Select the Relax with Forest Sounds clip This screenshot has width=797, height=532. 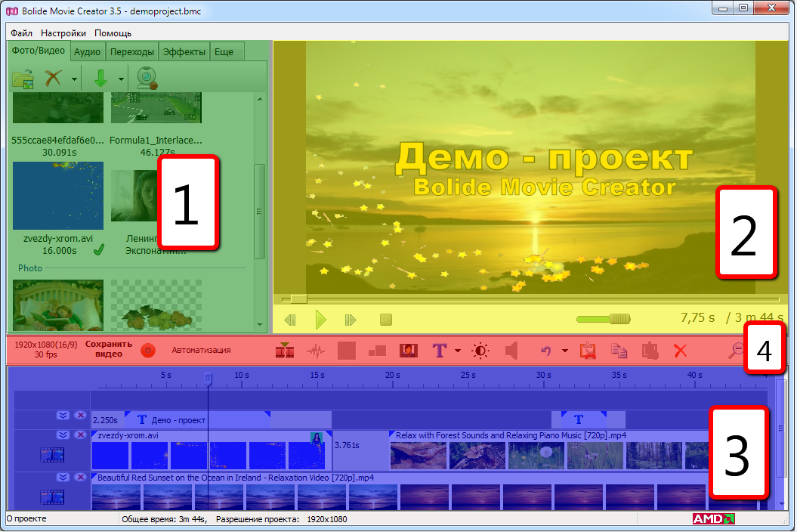(x=549, y=450)
